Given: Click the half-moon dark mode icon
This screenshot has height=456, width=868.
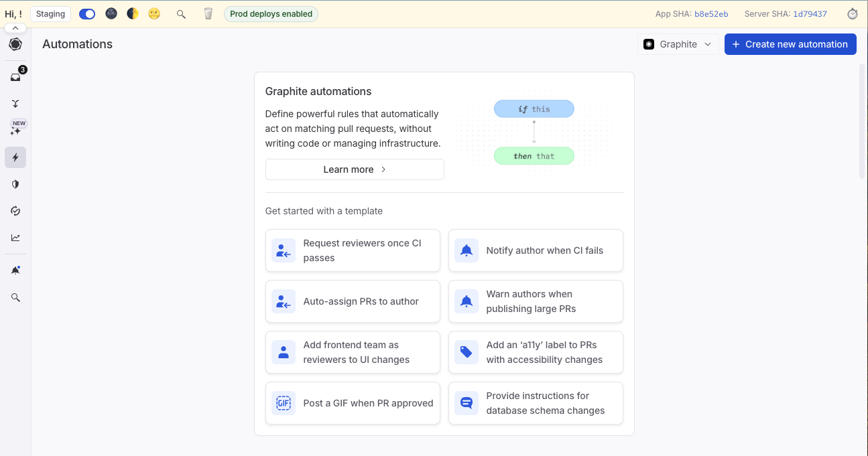Looking at the screenshot, I should coord(133,13).
